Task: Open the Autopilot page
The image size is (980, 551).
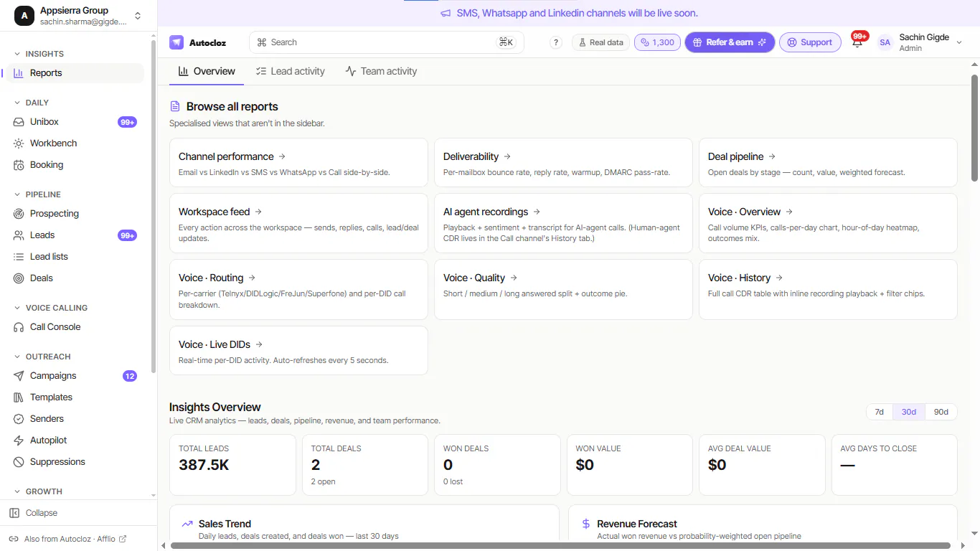Action: (x=75, y=441)
